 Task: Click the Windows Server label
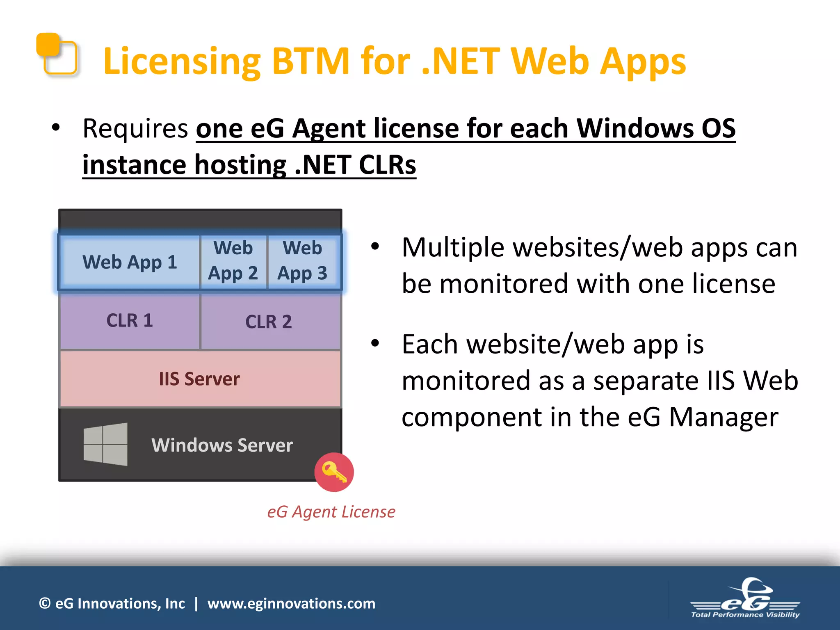[222, 445]
